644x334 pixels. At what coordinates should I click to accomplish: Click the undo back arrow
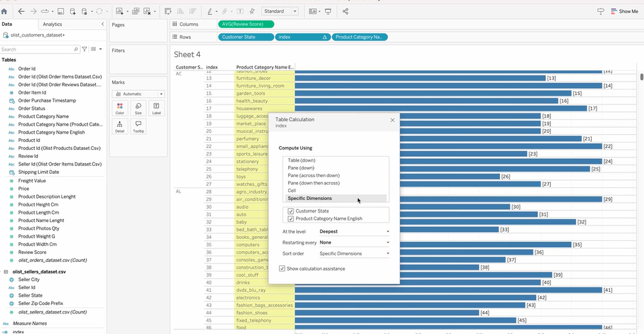click(21, 12)
